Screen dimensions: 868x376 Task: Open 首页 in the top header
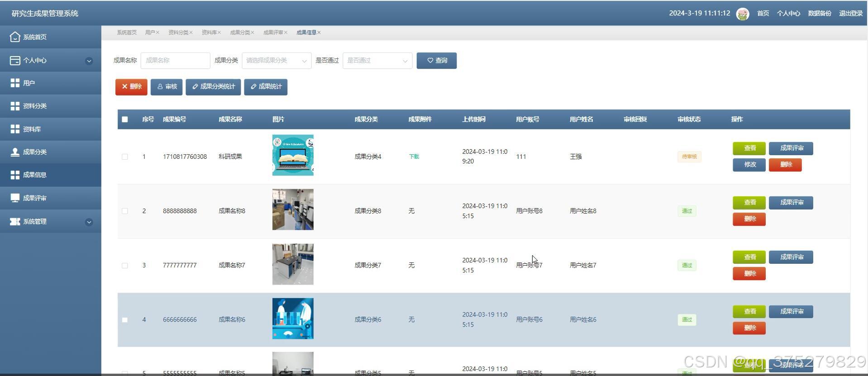(763, 14)
